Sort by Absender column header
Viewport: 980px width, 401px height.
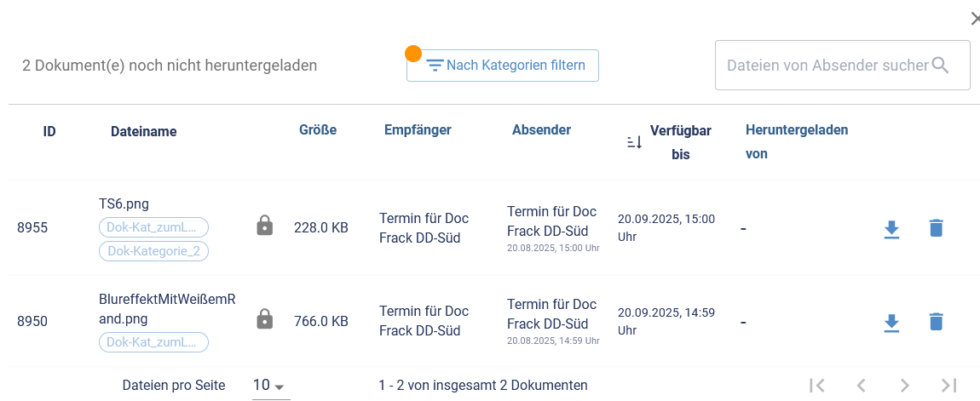[541, 130]
